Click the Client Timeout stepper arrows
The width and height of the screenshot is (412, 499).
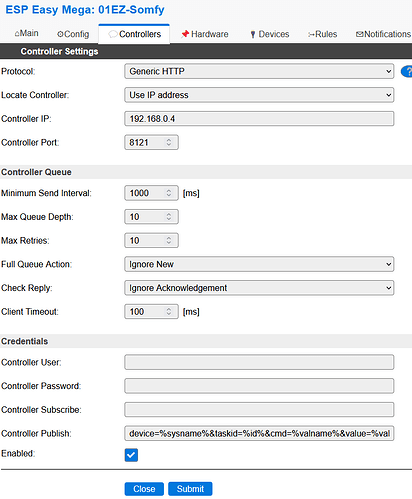pyautogui.click(x=169, y=312)
